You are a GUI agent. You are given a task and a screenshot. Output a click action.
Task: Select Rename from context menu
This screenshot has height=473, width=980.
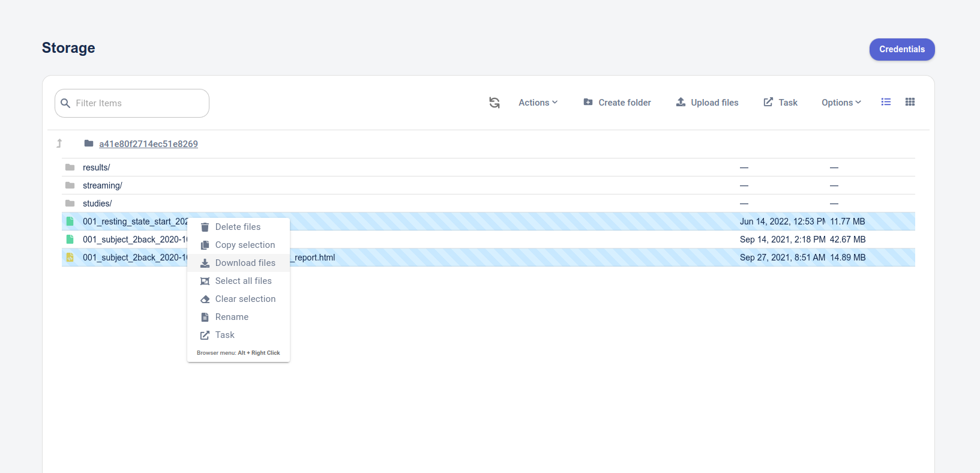coord(238,317)
